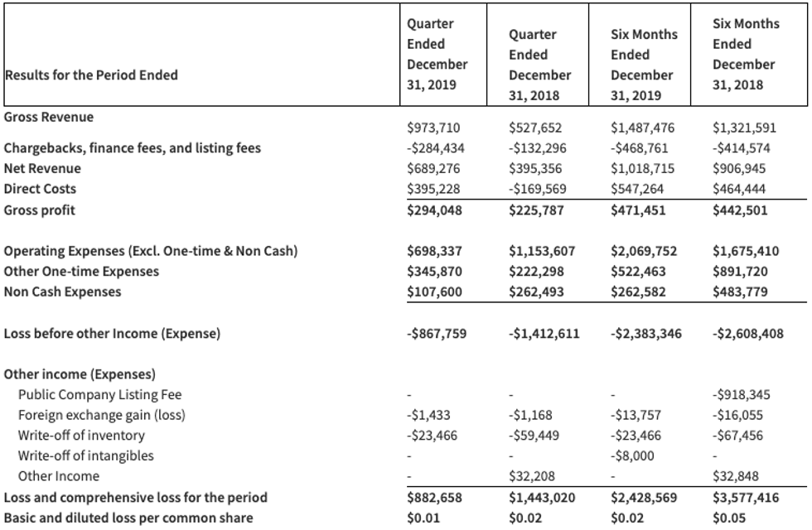Screen dimensions: 812x530
Task: Select the "Non Cash Expenses" row label
Action: point(62,291)
